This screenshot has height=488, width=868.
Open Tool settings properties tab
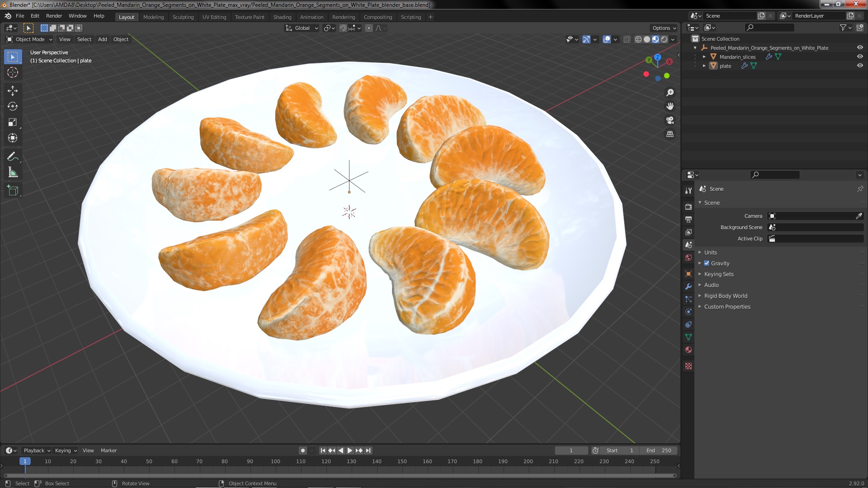pos(689,191)
